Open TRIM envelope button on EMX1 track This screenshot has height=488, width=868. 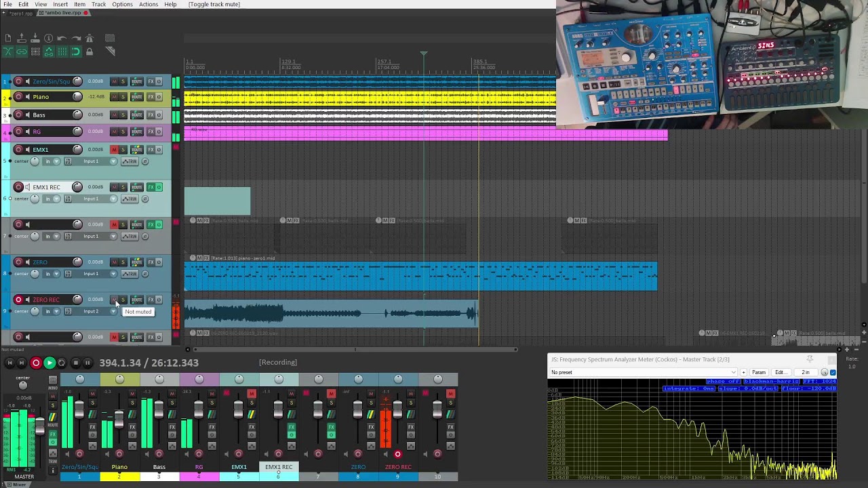tap(129, 161)
